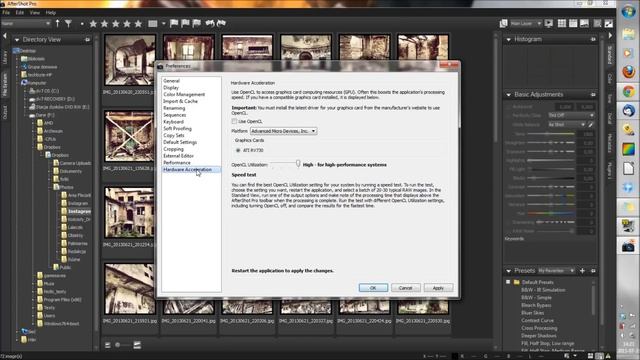Open the Help menu
Viewport: 640px width, 360px height.
point(51,13)
